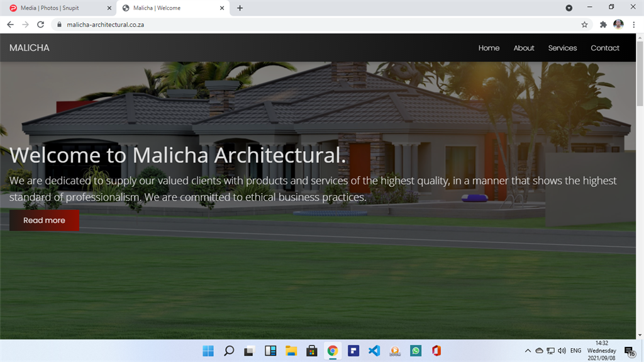
Task: Switch to the Media Photos Snupit tab
Action: click(x=57, y=8)
